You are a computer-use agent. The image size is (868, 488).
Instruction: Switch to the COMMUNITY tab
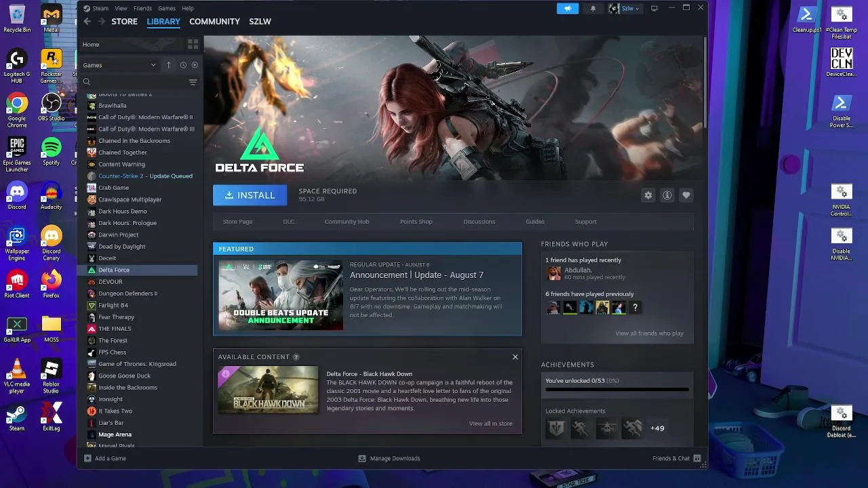(214, 22)
